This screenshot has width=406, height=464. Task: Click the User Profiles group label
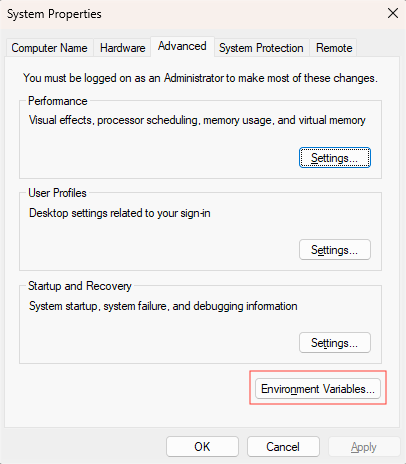pos(57,193)
